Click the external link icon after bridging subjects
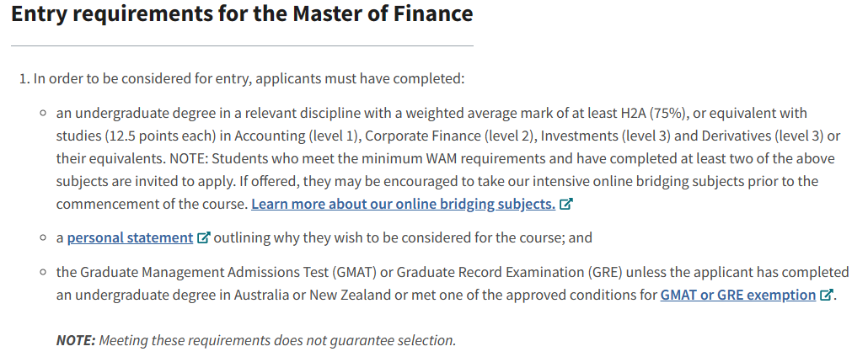The height and width of the screenshot is (357, 868). (x=566, y=205)
